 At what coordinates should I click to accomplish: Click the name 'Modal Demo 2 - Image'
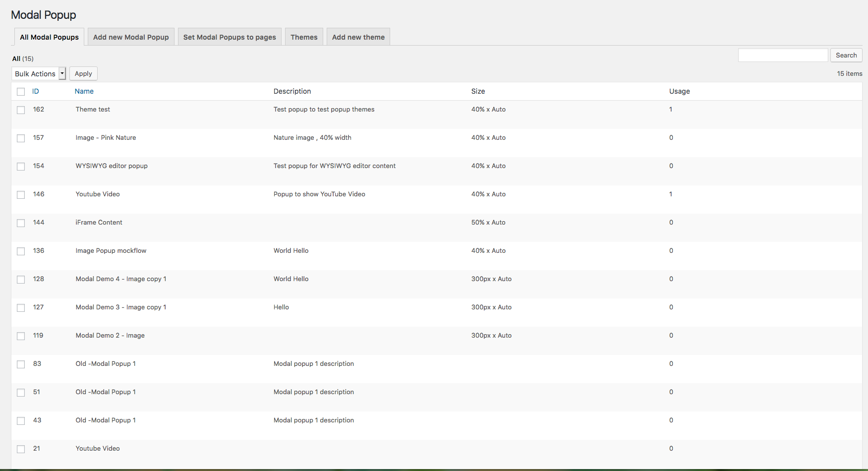(x=110, y=336)
